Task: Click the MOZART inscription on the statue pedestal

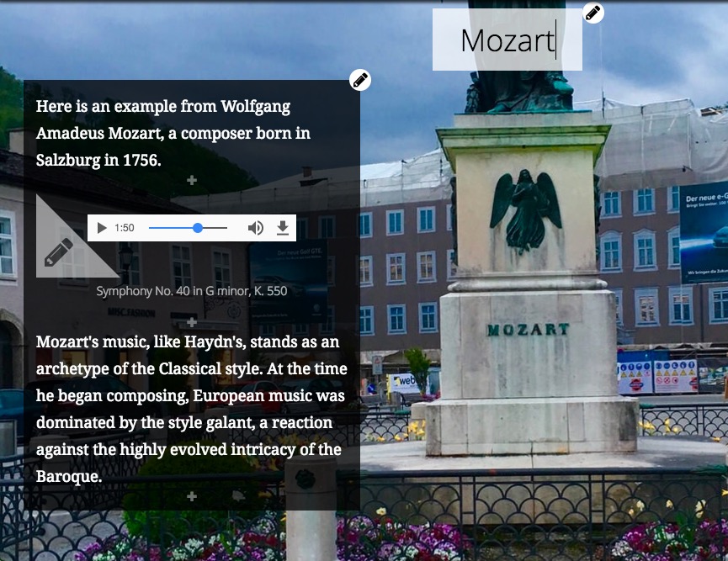Action: pyautogui.click(x=529, y=330)
